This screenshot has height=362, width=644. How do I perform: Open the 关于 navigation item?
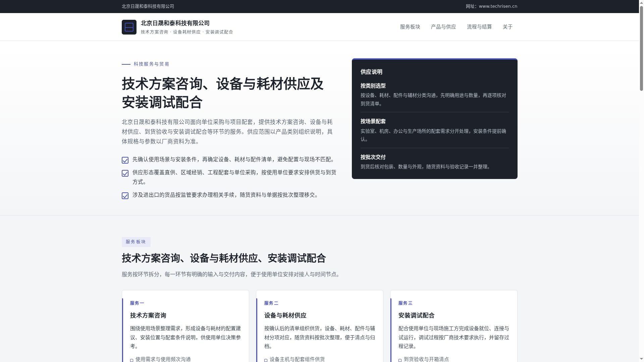[x=507, y=27]
